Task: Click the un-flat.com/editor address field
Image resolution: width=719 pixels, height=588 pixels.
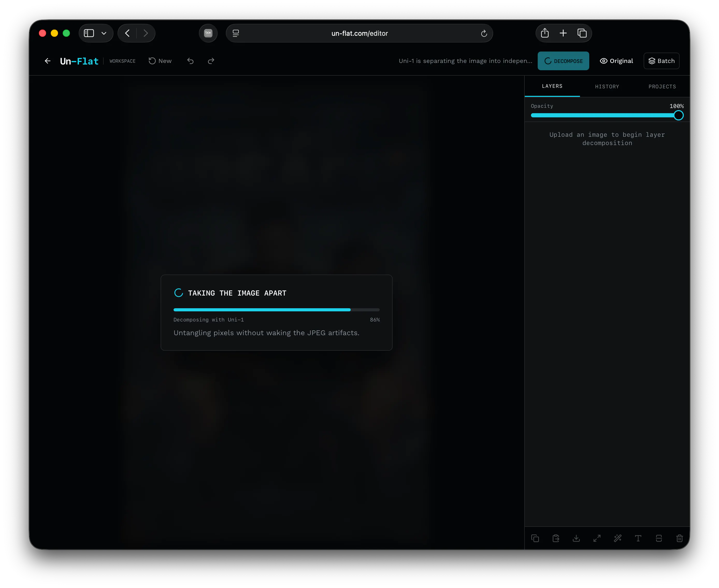Action: coord(359,33)
